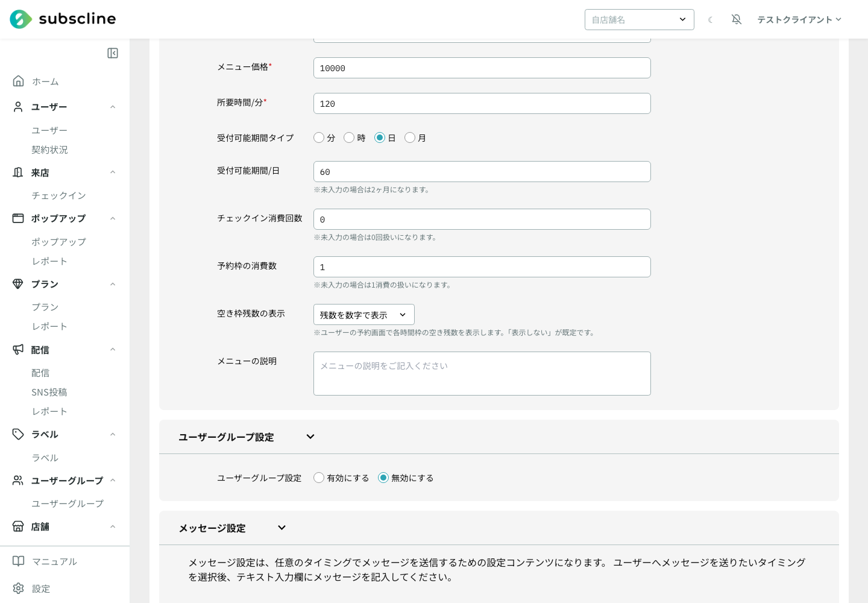Image resolution: width=868 pixels, height=603 pixels.
Task: Click the 設定 gear icon
Action: tap(19, 589)
